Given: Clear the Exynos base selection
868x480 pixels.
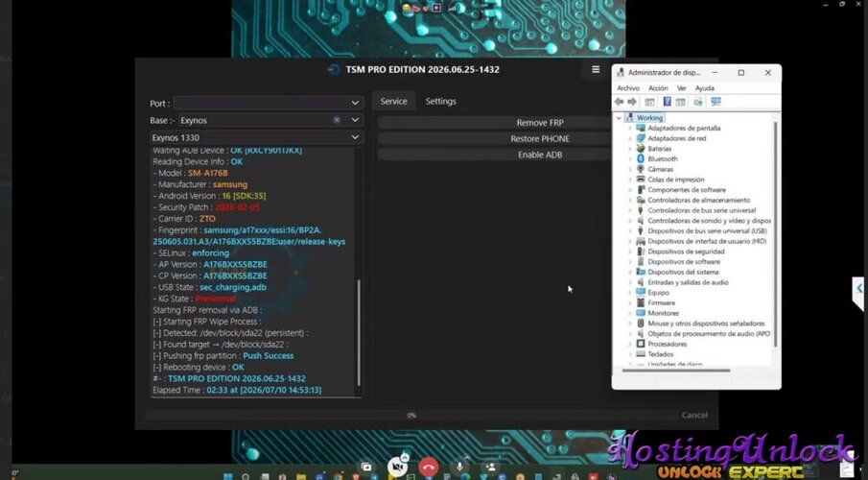Looking at the screenshot, I should tap(337, 120).
